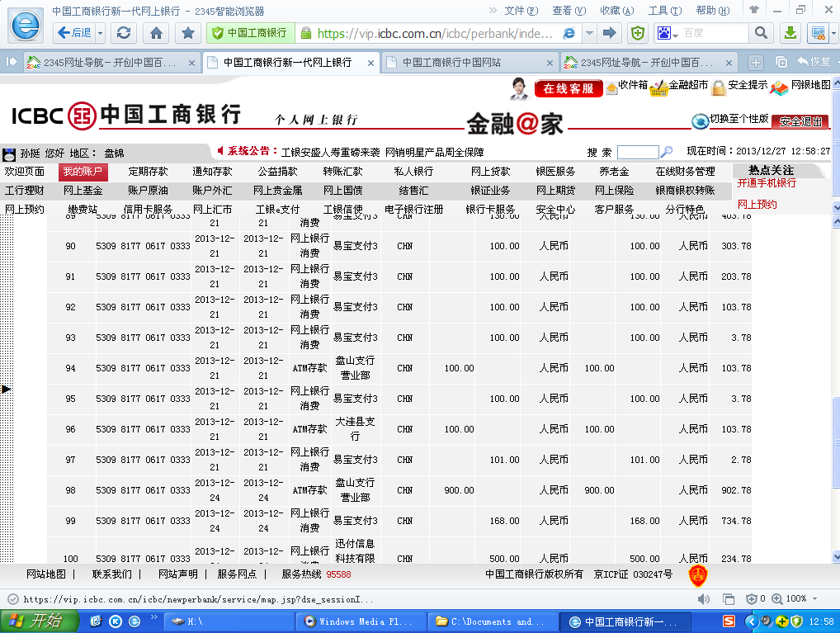
Task: Click the browser refresh icon
Action: (124, 33)
